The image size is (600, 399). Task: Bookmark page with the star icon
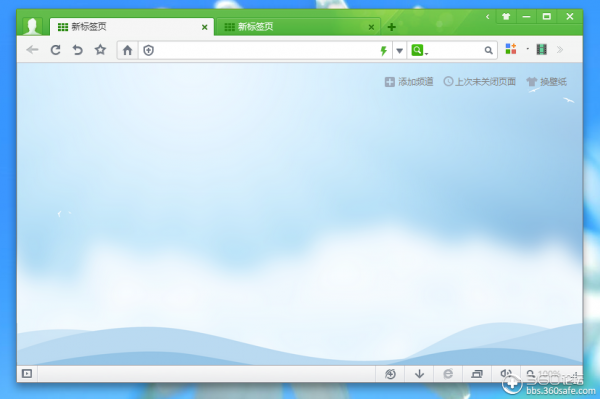tap(100, 49)
